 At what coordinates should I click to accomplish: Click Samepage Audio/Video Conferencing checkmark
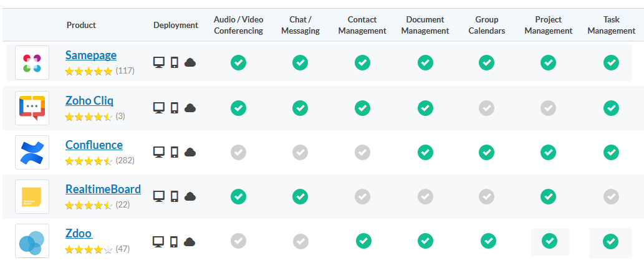point(238,63)
